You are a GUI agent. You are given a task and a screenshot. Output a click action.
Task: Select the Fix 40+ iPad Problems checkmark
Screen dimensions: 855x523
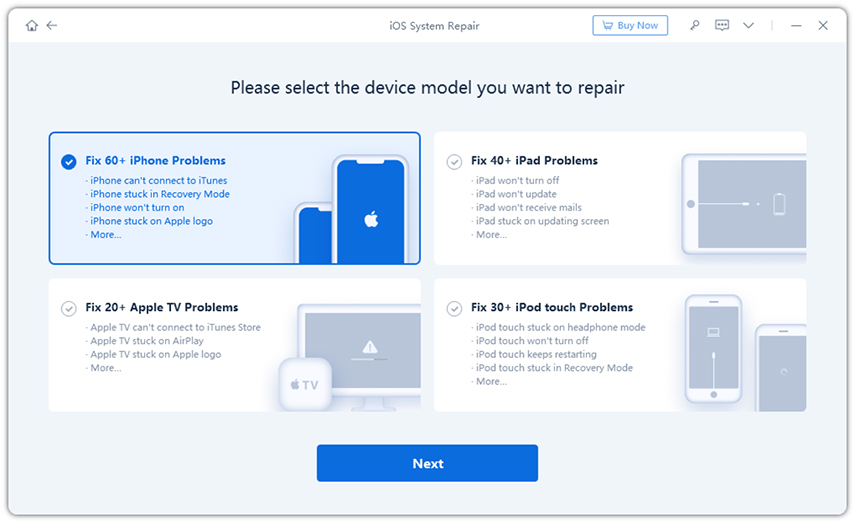(454, 161)
